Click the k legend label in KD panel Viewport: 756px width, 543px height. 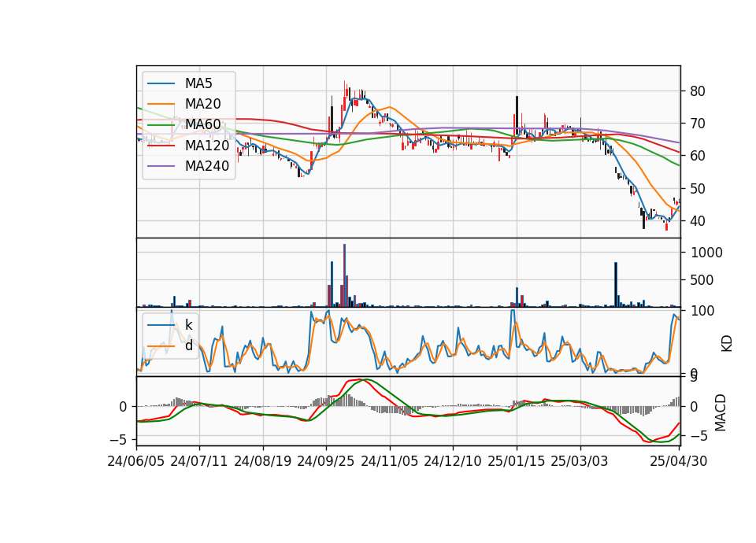click(x=188, y=325)
